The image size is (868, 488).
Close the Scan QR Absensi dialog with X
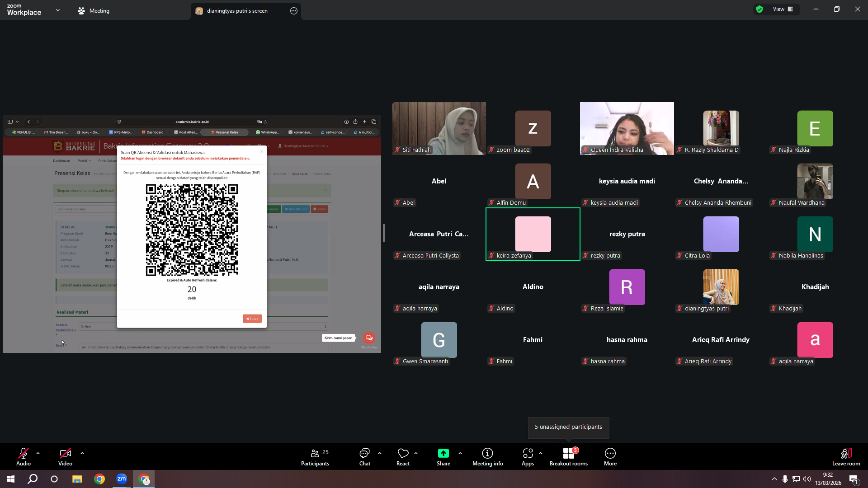(x=261, y=152)
